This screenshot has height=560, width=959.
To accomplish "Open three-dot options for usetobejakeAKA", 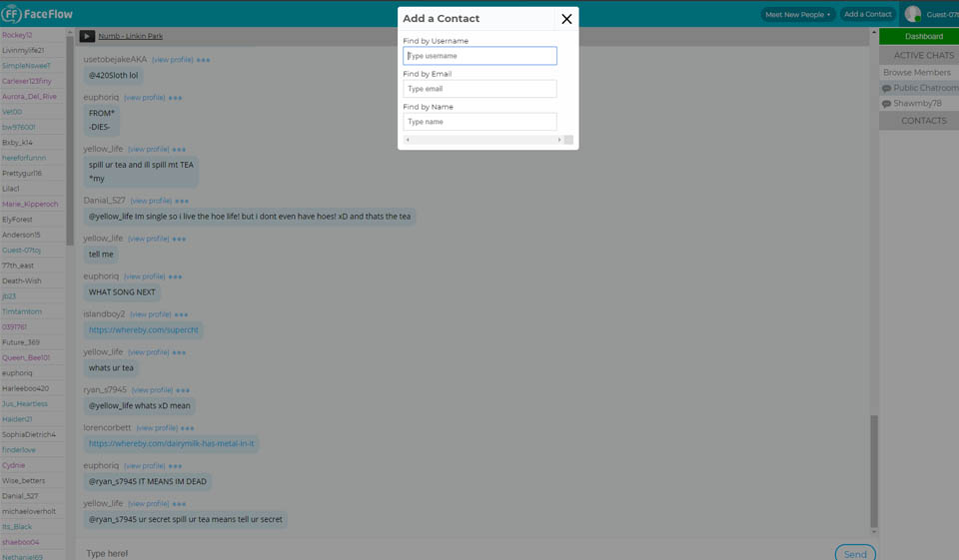I will tap(203, 60).
